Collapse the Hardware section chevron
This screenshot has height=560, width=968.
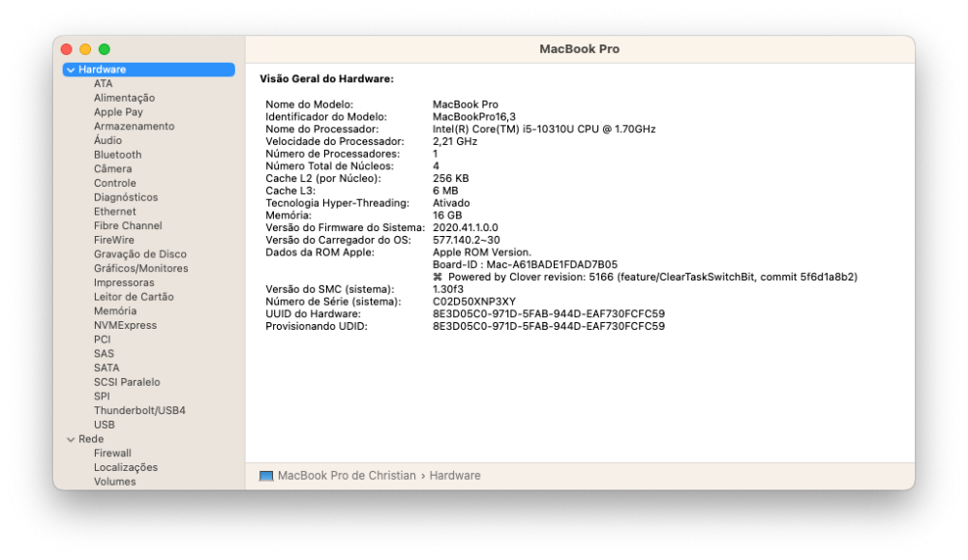pos(71,71)
